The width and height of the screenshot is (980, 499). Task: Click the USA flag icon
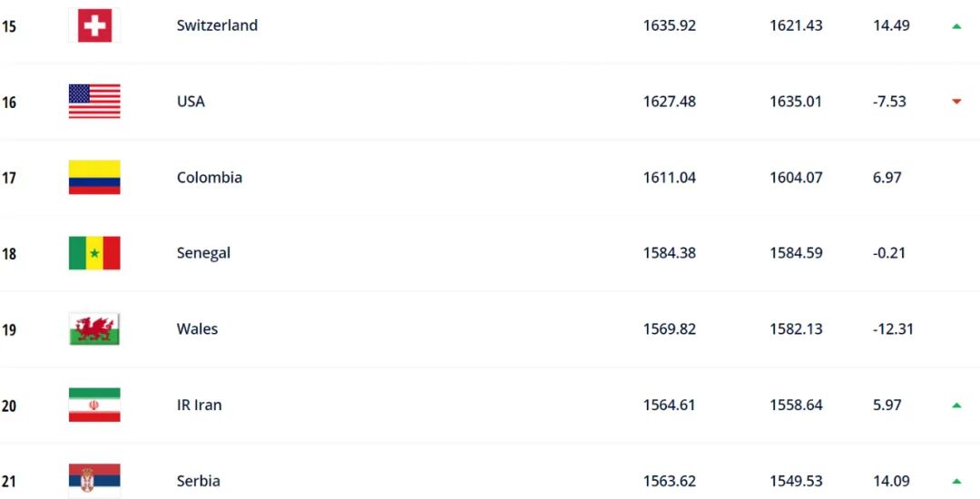click(x=94, y=102)
